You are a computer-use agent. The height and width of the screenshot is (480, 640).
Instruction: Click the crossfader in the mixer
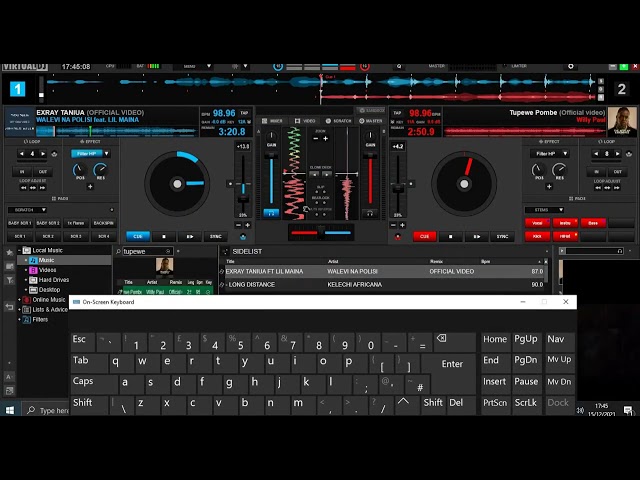pyautogui.click(x=321, y=233)
